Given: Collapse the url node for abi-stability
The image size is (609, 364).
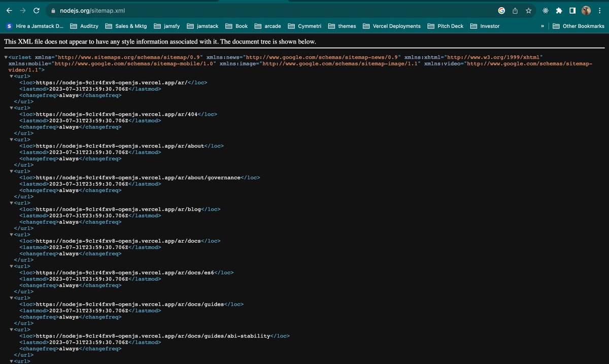Looking at the screenshot, I should 12,330.
